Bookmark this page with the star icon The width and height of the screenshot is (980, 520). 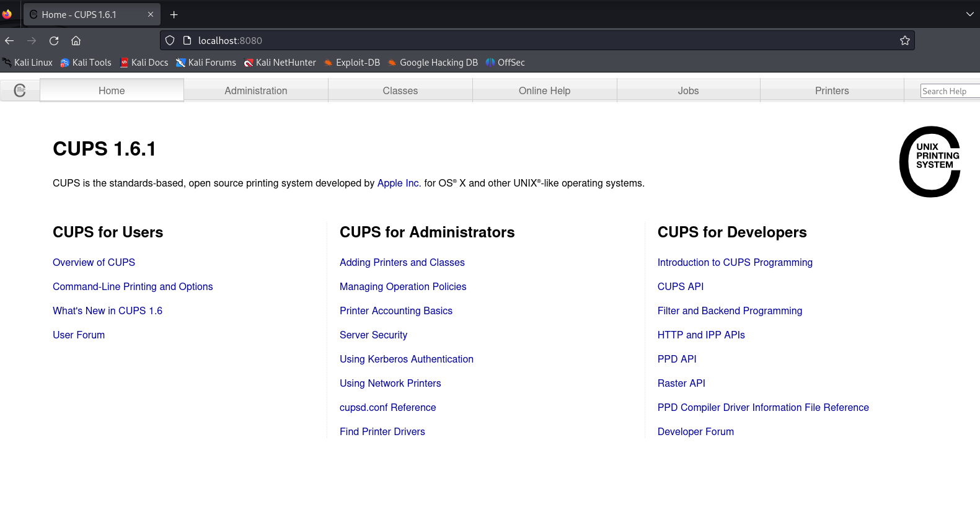(904, 41)
